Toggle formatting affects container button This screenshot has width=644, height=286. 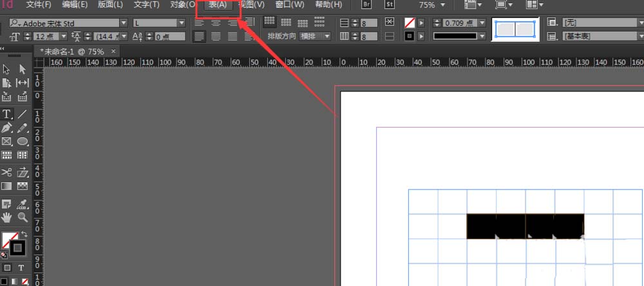click(7, 267)
